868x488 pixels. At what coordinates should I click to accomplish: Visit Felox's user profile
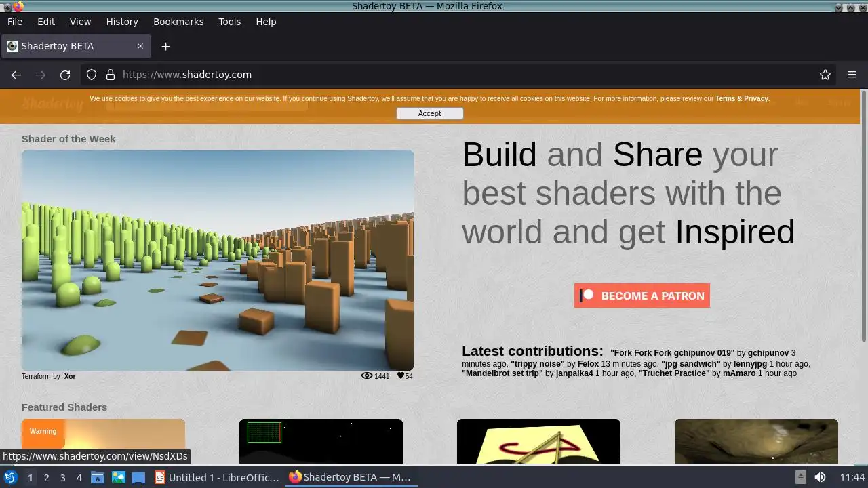click(x=588, y=364)
